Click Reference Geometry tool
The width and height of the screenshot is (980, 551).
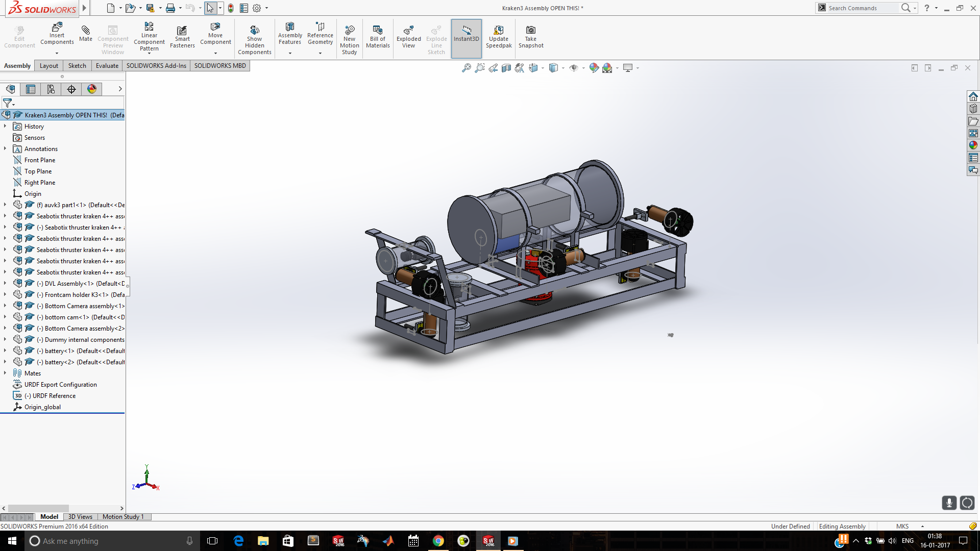(x=320, y=33)
